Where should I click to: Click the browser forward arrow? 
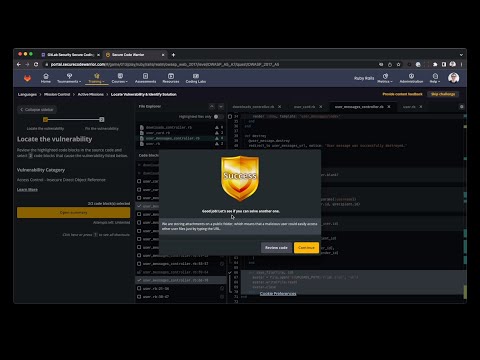(x=27, y=64)
